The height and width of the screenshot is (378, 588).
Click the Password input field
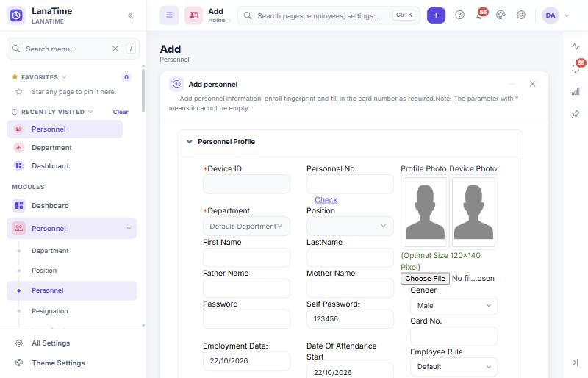[x=246, y=319]
